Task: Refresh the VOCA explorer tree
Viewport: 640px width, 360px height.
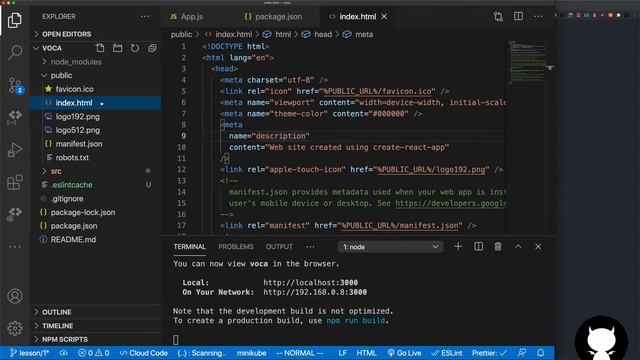Action: click(x=135, y=48)
